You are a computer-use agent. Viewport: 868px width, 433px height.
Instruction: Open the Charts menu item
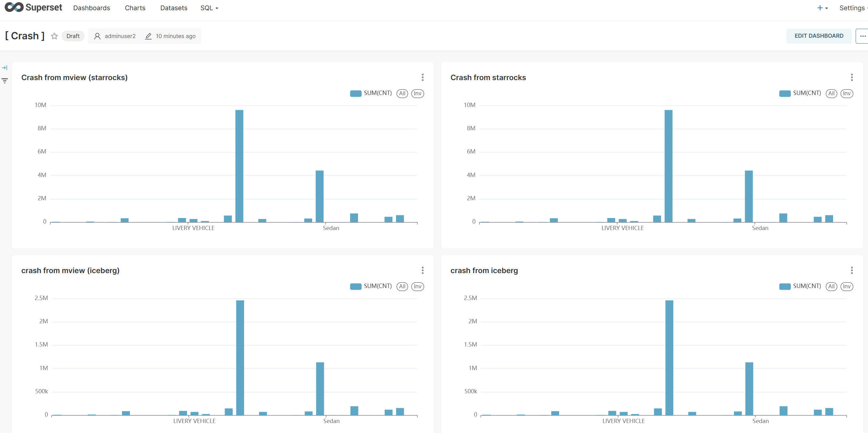[135, 8]
